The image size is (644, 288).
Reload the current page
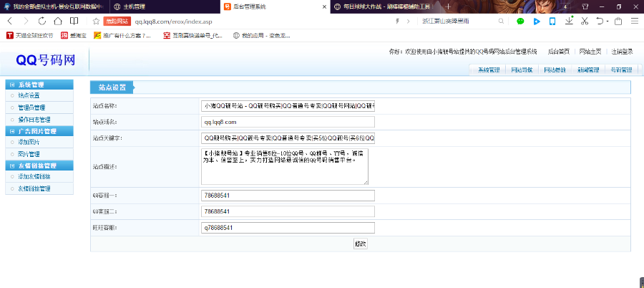(x=42, y=21)
